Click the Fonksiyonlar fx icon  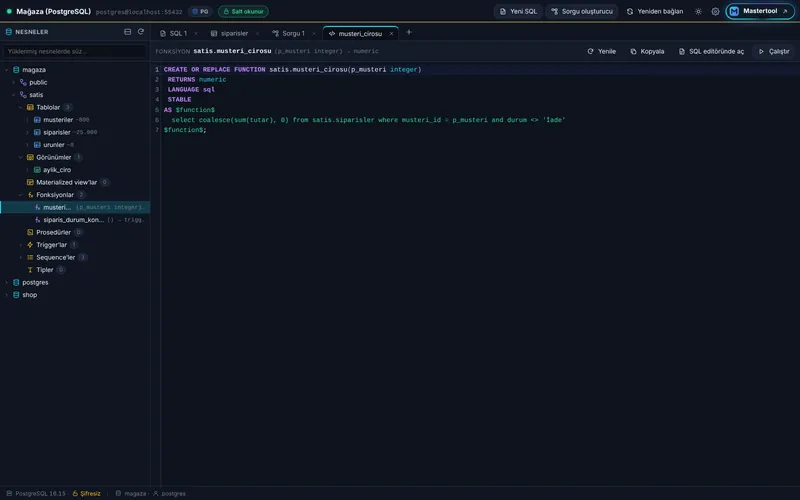click(30, 195)
